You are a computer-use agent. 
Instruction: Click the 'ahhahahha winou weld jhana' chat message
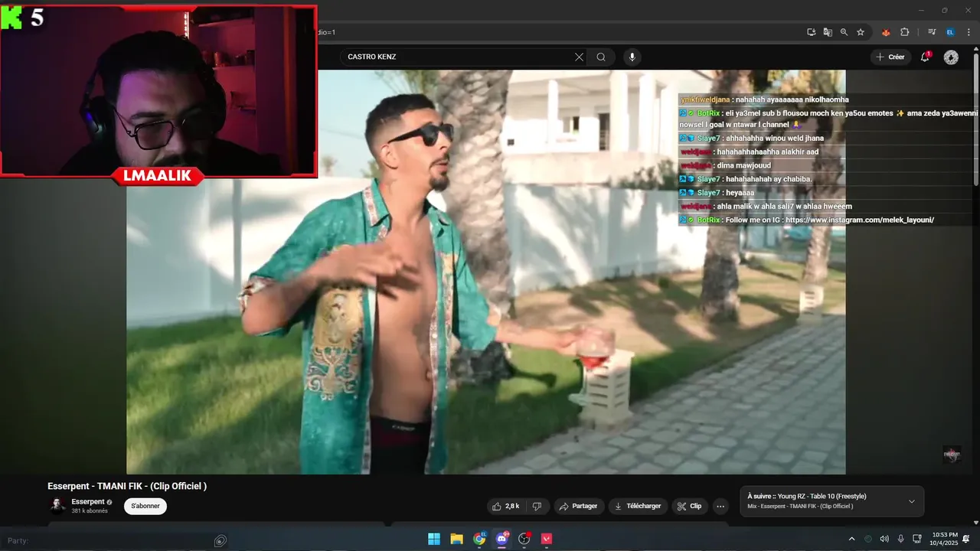click(774, 139)
